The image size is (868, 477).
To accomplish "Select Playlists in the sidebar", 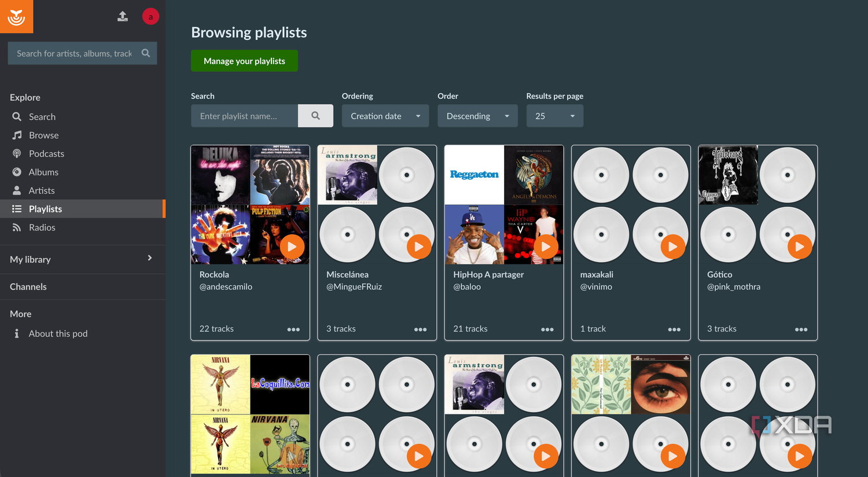I will 83,209.
